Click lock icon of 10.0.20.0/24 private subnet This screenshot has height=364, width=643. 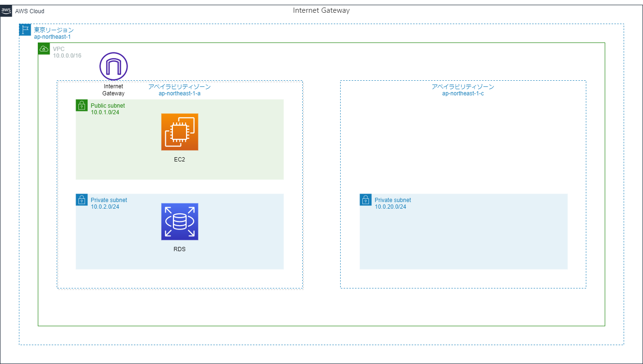tap(366, 200)
